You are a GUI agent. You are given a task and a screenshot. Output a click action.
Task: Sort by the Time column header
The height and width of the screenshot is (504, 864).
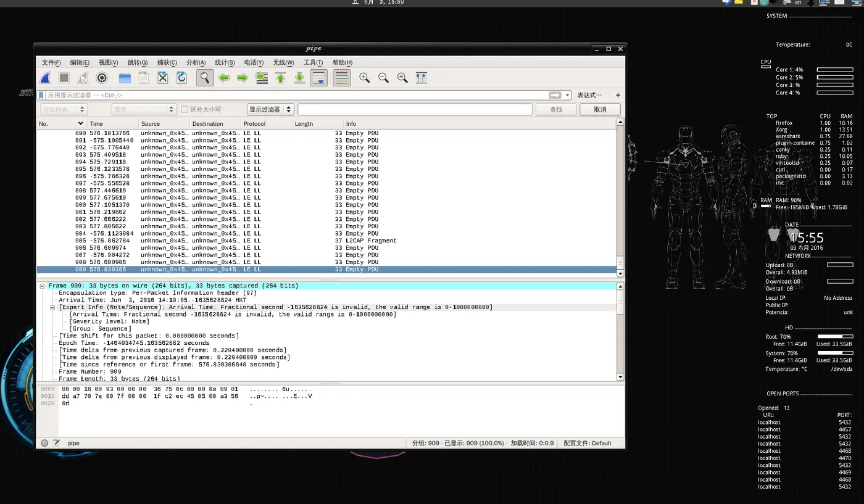tap(112, 124)
